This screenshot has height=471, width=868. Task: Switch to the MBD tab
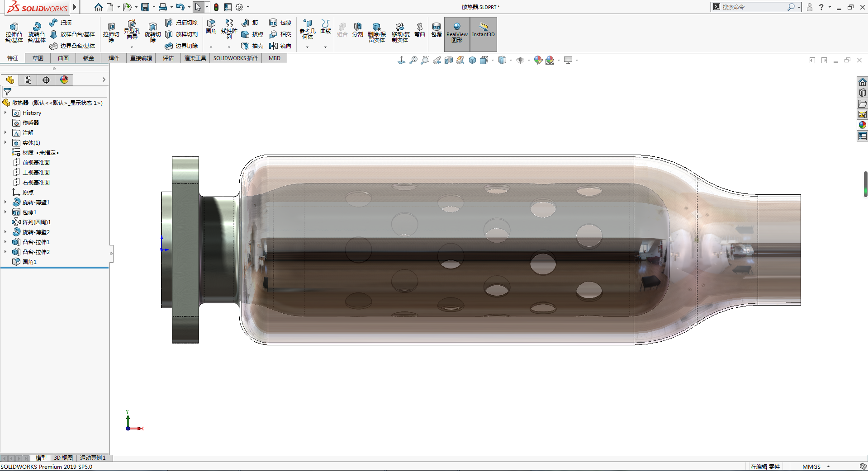(x=275, y=58)
